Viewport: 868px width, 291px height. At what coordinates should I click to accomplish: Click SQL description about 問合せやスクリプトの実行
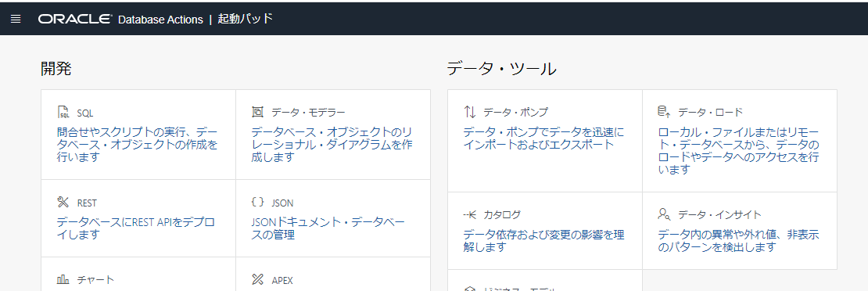pos(138,145)
